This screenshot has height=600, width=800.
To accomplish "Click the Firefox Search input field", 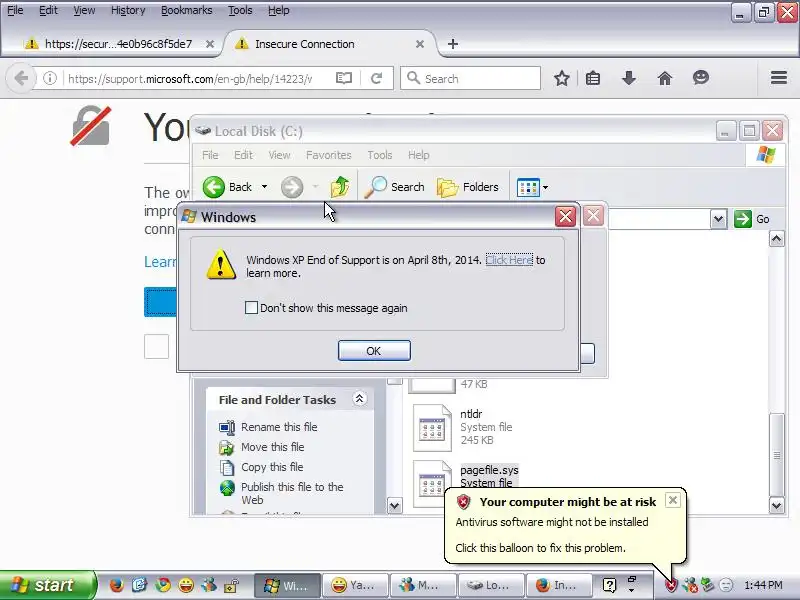I will click(x=470, y=78).
